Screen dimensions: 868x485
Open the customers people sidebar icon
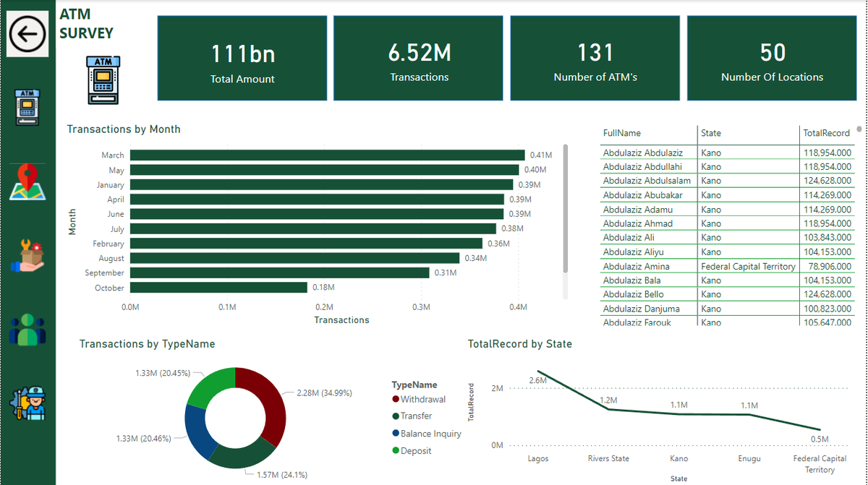click(27, 329)
